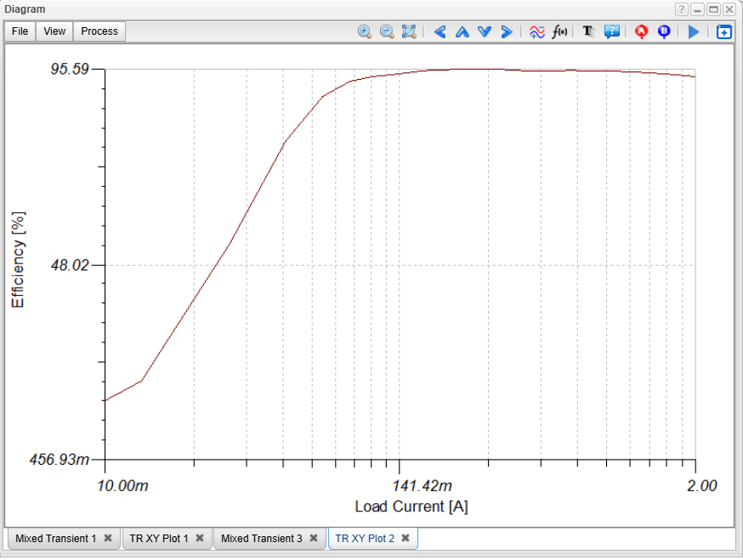Pan the plot right with right arrow
743x560 pixels.
coord(507,31)
